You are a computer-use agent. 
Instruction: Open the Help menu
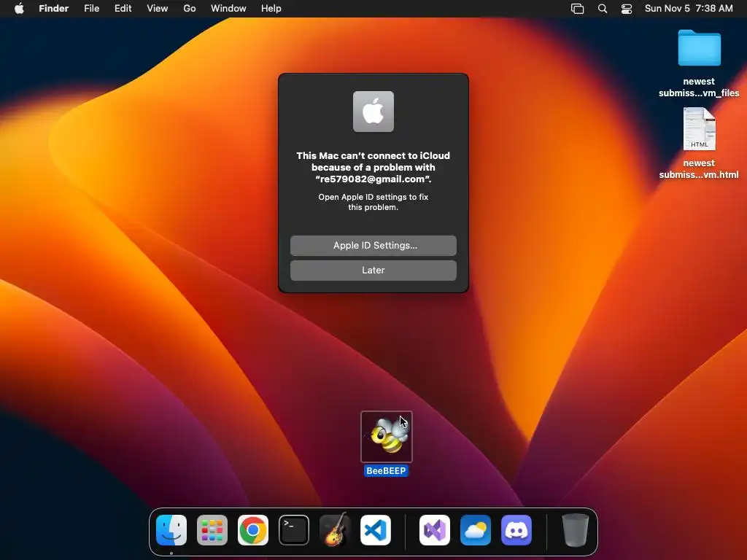(271, 9)
